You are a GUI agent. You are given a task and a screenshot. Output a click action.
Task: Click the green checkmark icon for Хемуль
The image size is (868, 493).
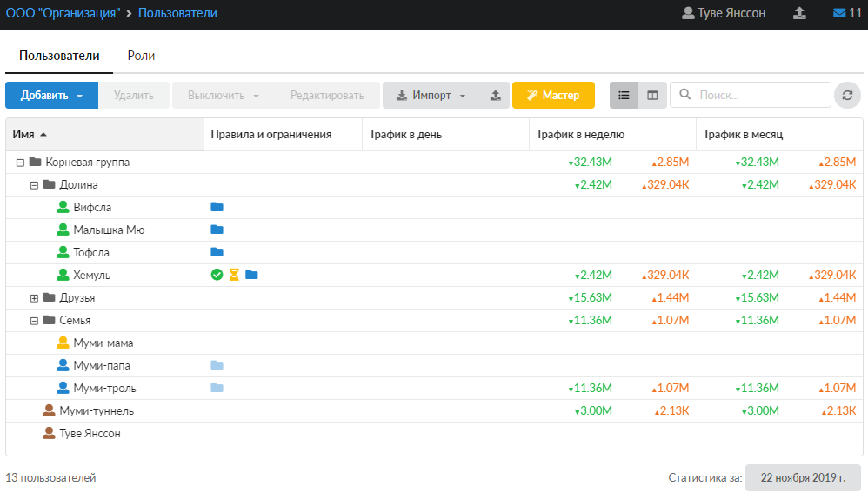[217, 275]
